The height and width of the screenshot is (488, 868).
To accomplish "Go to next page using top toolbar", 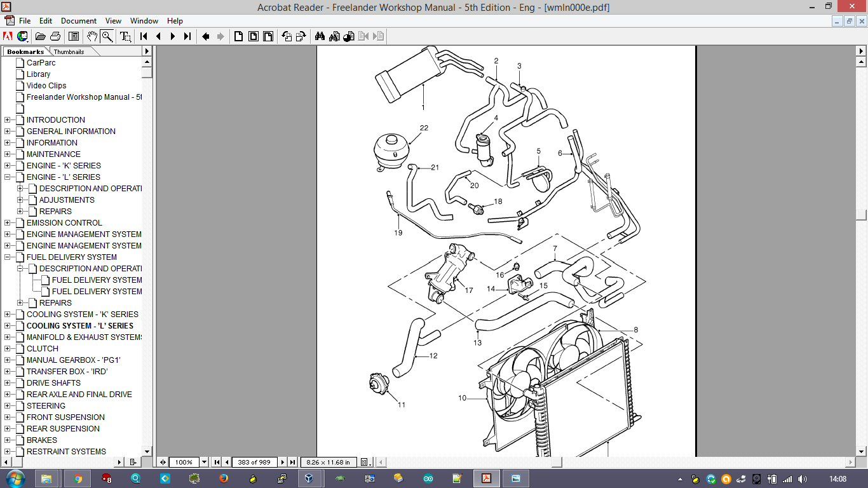I will click(x=173, y=36).
